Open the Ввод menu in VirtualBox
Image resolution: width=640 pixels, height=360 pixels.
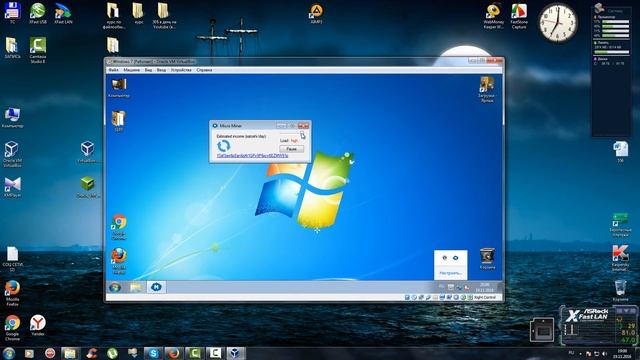(161, 70)
